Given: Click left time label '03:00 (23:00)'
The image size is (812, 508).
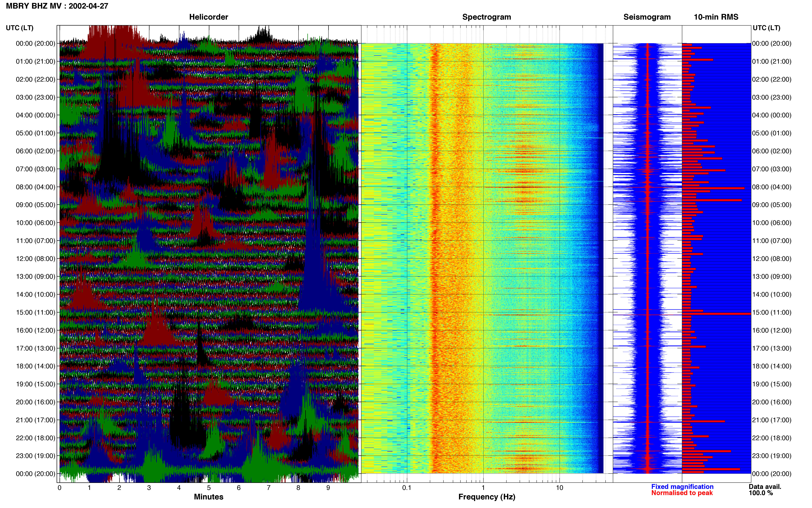Looking at the screenshot, I should point(36,97).
